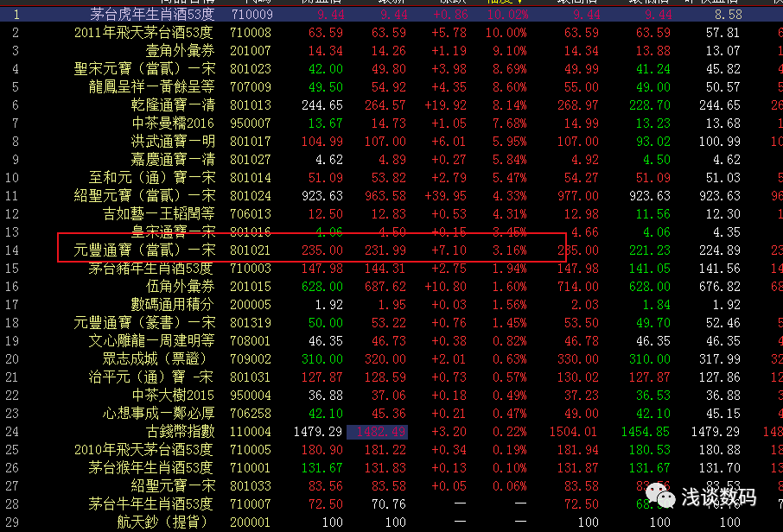
Task: Click the 紹聖元寶（當貳）一宋 product name
Action: (144, 196)
